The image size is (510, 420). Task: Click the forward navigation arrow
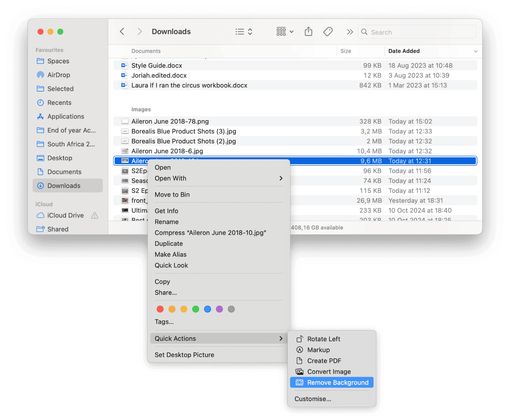140,31
